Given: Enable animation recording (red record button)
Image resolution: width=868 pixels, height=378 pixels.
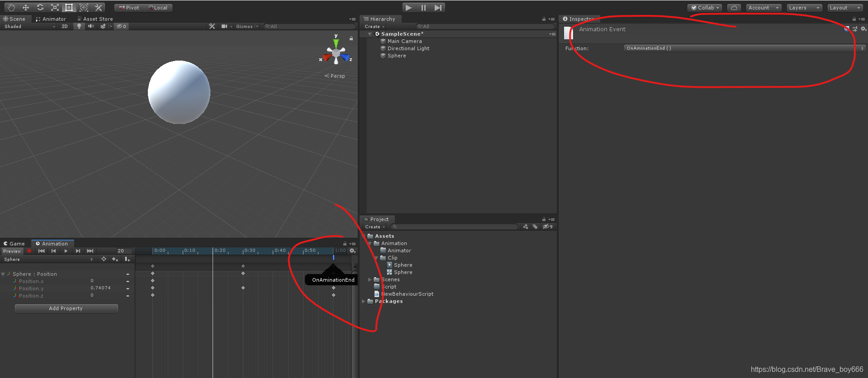Looking at the screenshot, I should (x=29, y=251).
